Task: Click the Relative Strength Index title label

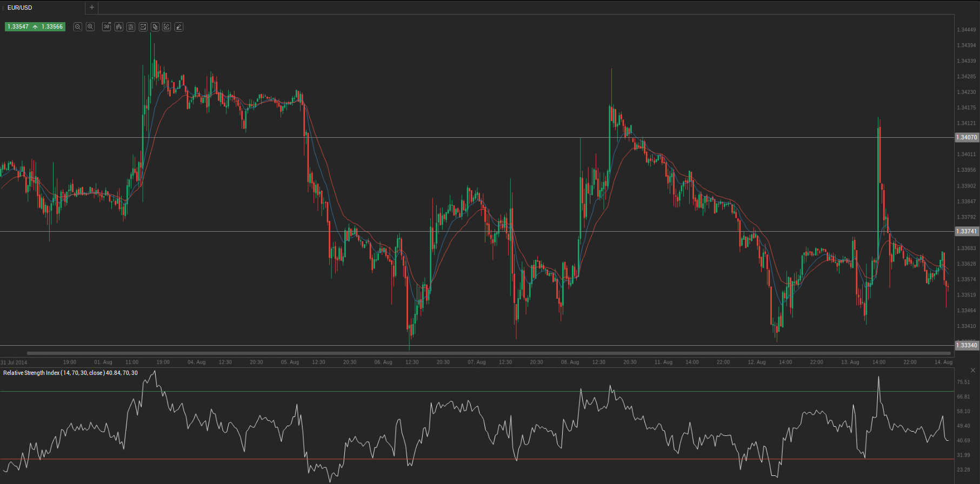Action: [70, 373]
